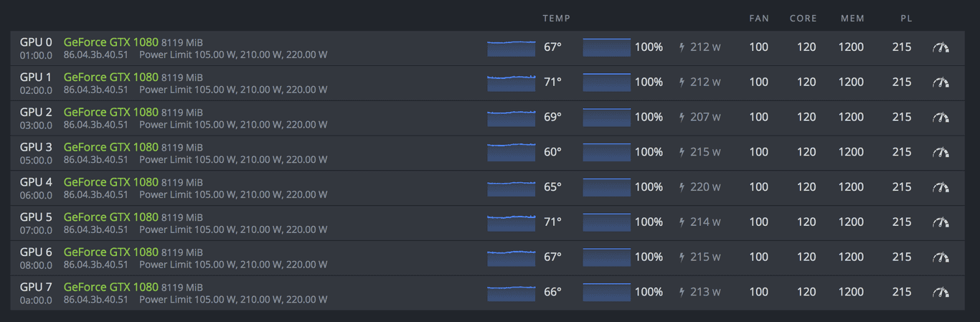Click GPU 3 speedometer overclock icon
This screenshot has width=980, height=322.
tap(940, 152)
